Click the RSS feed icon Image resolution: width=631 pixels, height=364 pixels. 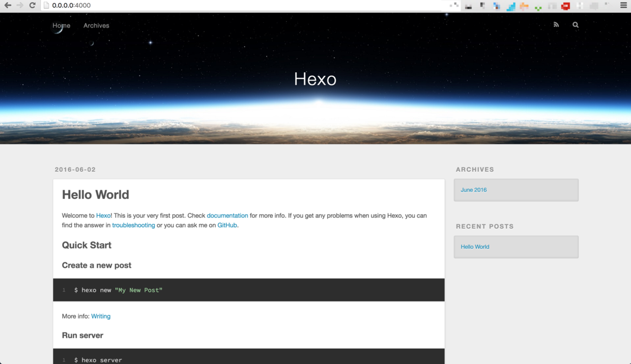556,25
